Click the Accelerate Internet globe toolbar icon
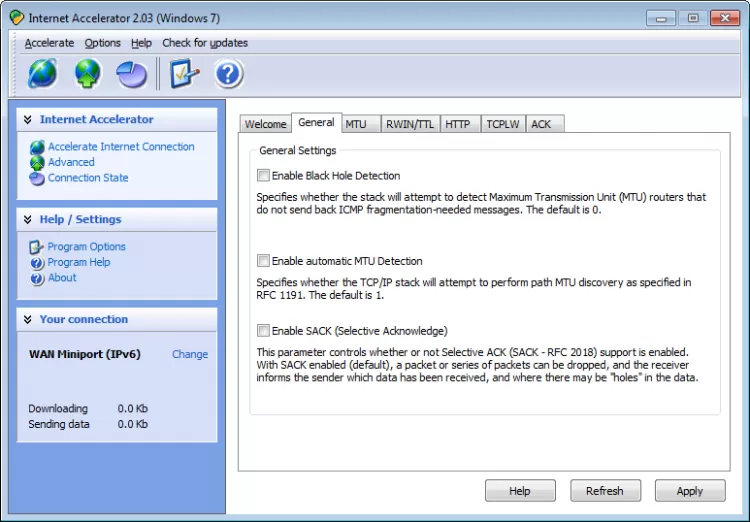 pos(42,73)
